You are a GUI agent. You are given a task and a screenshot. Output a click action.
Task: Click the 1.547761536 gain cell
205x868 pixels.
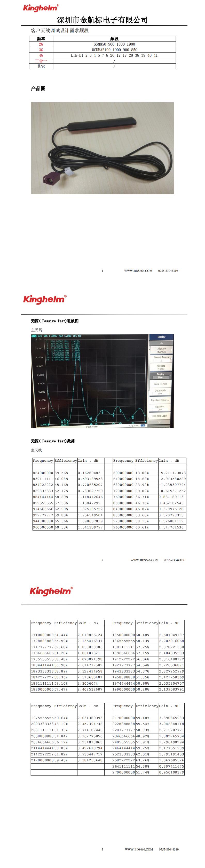[172, 527]
